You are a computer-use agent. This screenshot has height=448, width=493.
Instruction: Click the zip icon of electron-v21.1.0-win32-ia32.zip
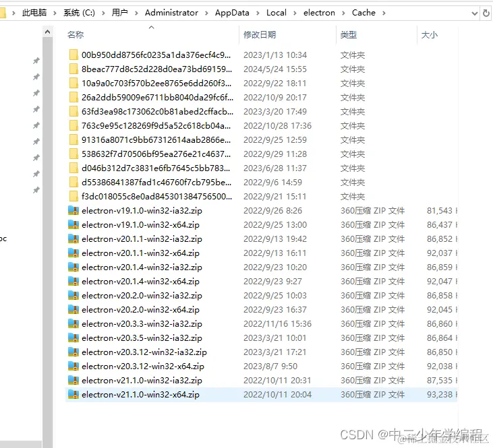pyautogui.click(x=74, y=380)
